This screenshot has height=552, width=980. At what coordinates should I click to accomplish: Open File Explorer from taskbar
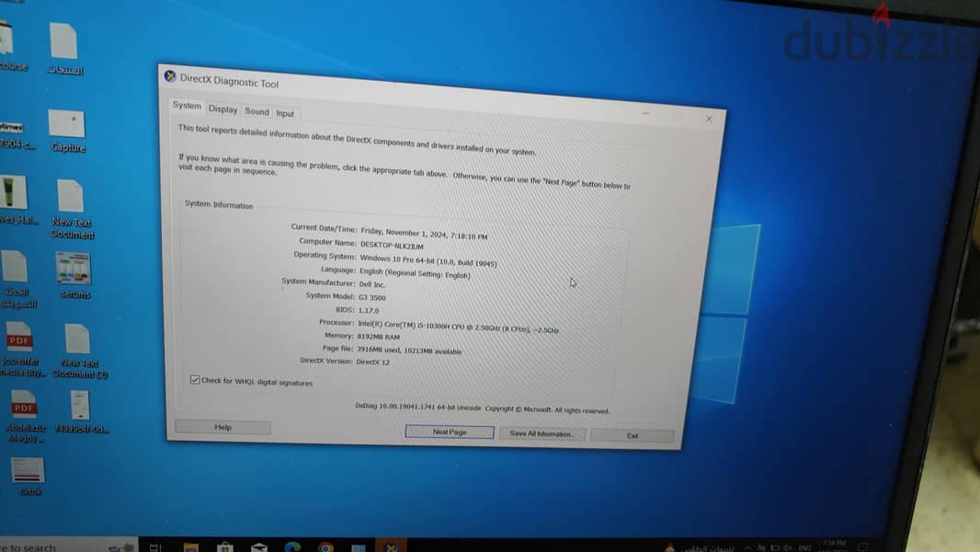coord(190,547)
